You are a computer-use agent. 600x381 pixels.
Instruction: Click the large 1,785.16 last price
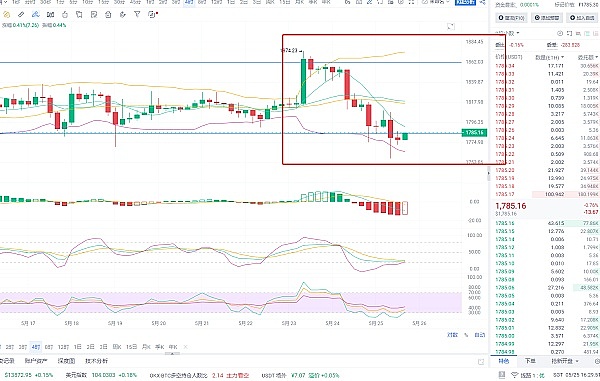tap(510, 206)
